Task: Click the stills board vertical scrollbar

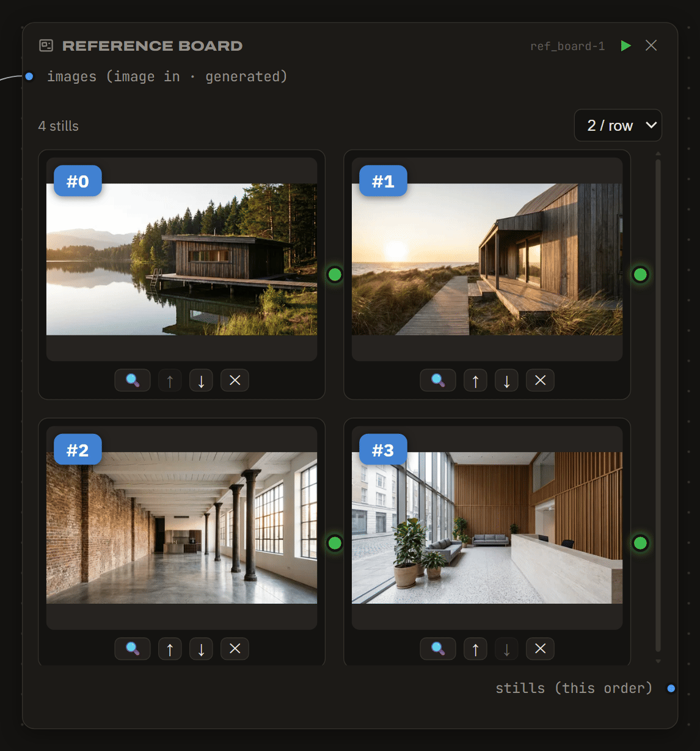Action: (x=658, y=406)
